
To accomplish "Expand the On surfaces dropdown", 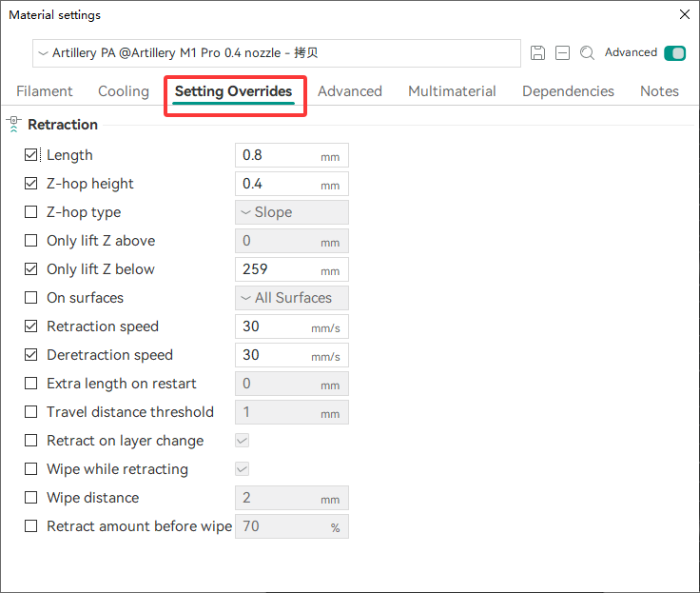I will coord(291,298).
